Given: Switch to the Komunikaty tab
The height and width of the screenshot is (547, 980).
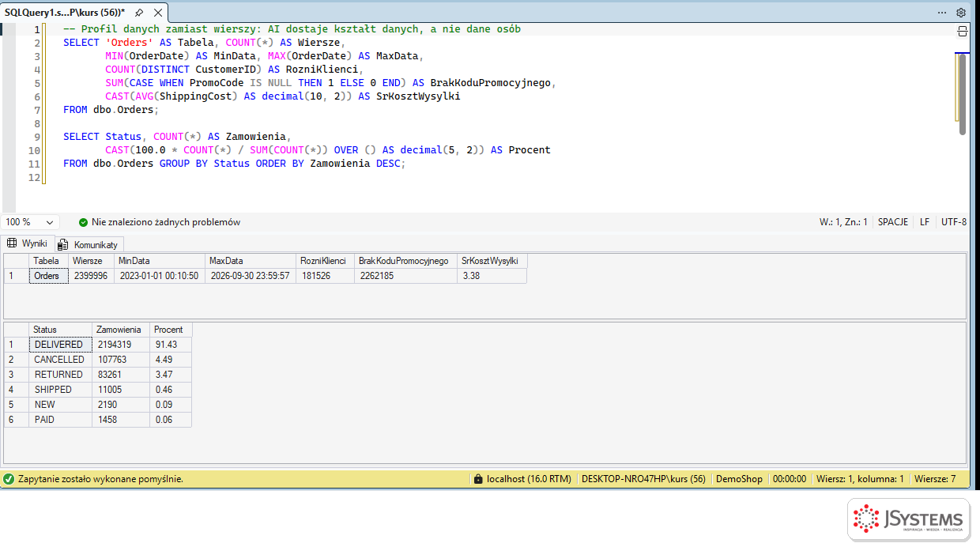Looking at the screenshot, I should pos(89,245).
